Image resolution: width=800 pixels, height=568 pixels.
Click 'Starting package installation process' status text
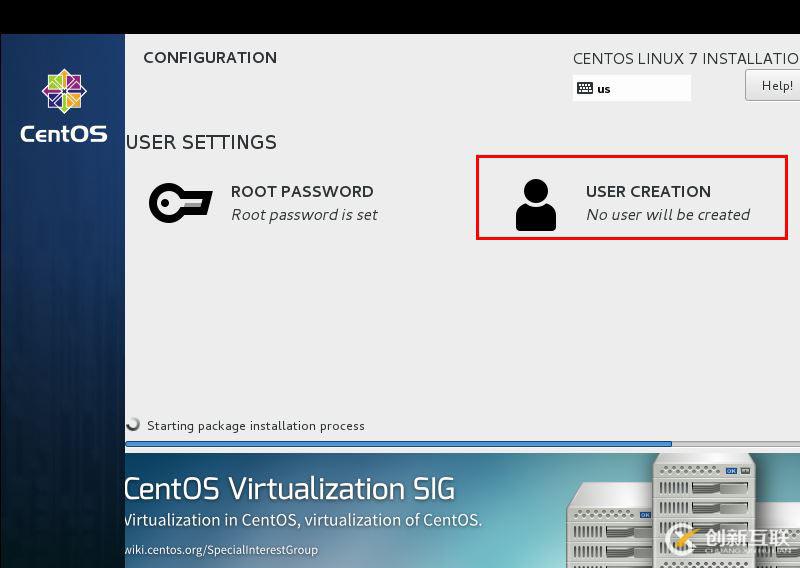coord(256,426)
